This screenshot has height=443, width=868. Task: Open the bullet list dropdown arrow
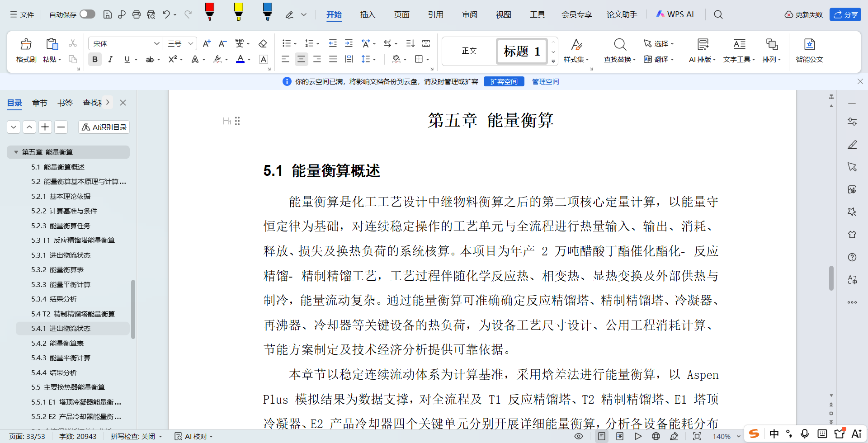pyautogui.click(x=295, y=44)
